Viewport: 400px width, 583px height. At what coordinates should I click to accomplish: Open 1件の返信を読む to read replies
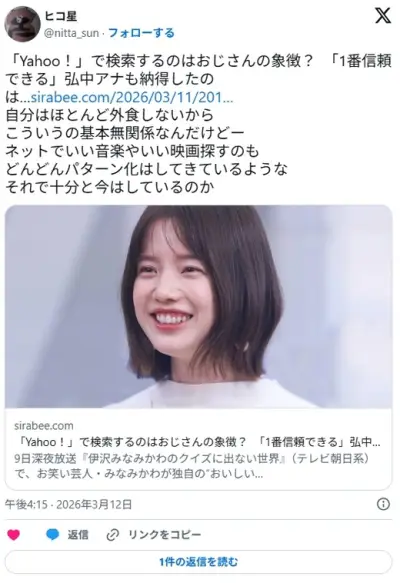(x=199, y=562)
